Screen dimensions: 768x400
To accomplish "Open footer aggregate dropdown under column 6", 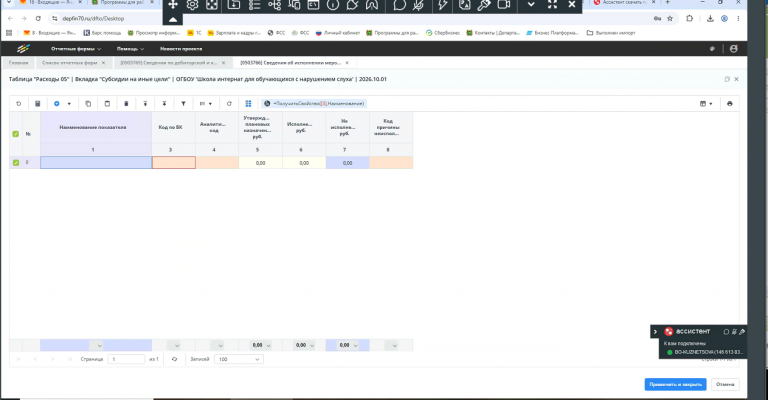I will click(x=312, y=346).
